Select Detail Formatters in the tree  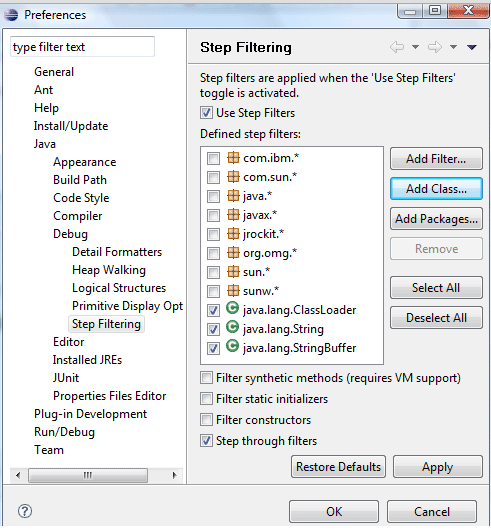pyautogui.click(x=117, y=252)
